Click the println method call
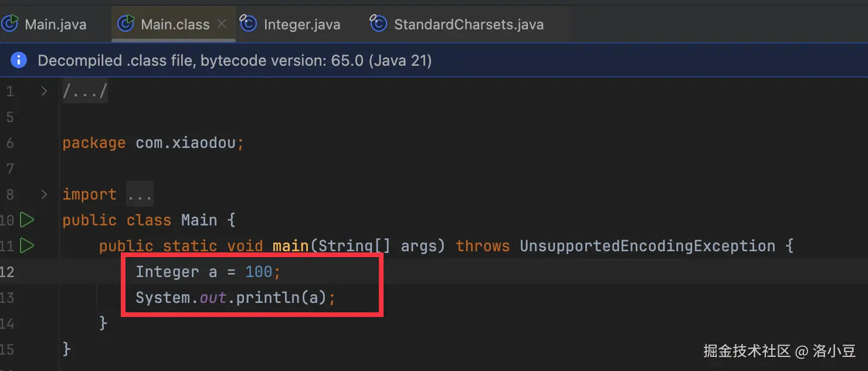The height and width of the screenshot is (371, 868). pos(268,298)
